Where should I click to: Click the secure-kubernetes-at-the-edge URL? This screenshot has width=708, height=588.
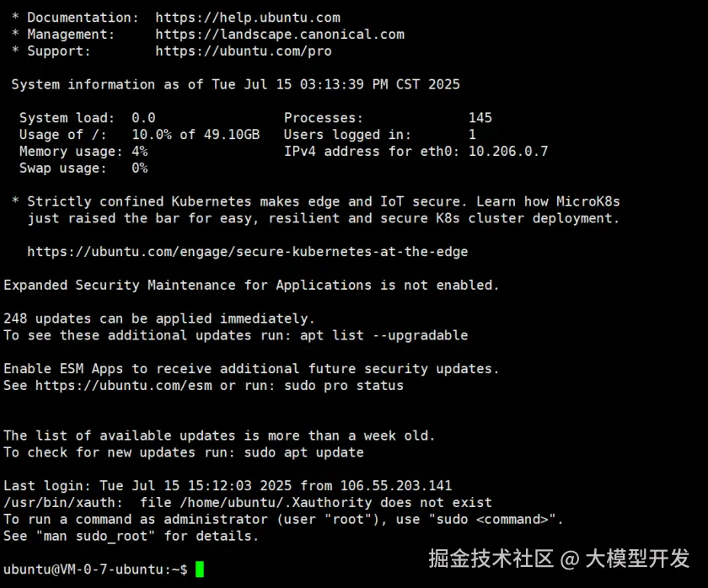[x=247, y=252]
